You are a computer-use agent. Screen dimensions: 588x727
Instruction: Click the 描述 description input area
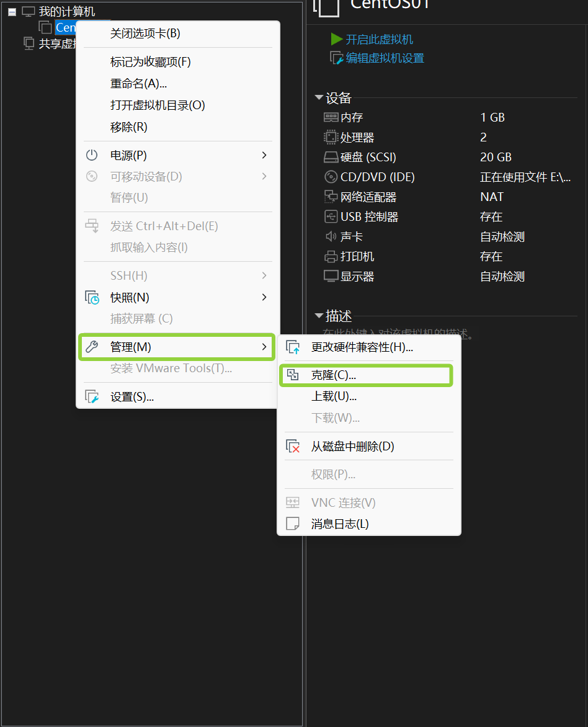point(398,333)
